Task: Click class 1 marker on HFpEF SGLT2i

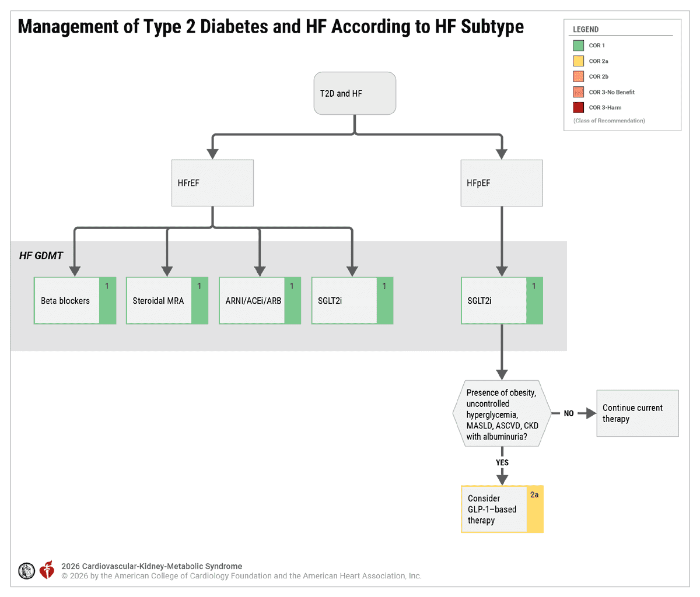Action: 534,286
